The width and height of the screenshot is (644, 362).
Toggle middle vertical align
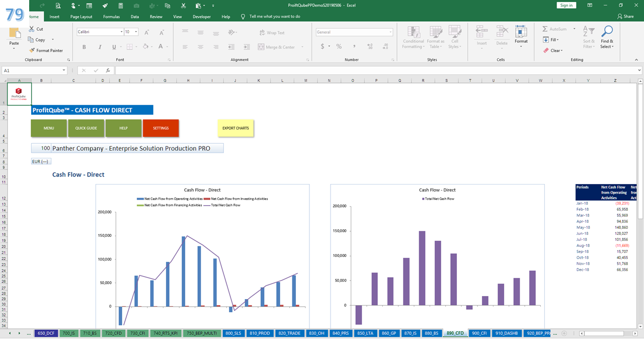click(x=200, y=33)
